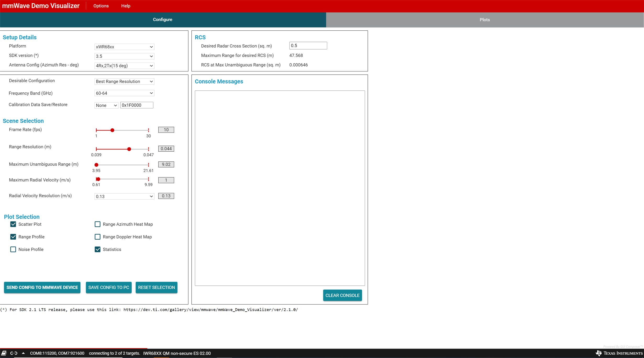
Task: Click inside the Console Messages text area
Action: coord(280,188)
